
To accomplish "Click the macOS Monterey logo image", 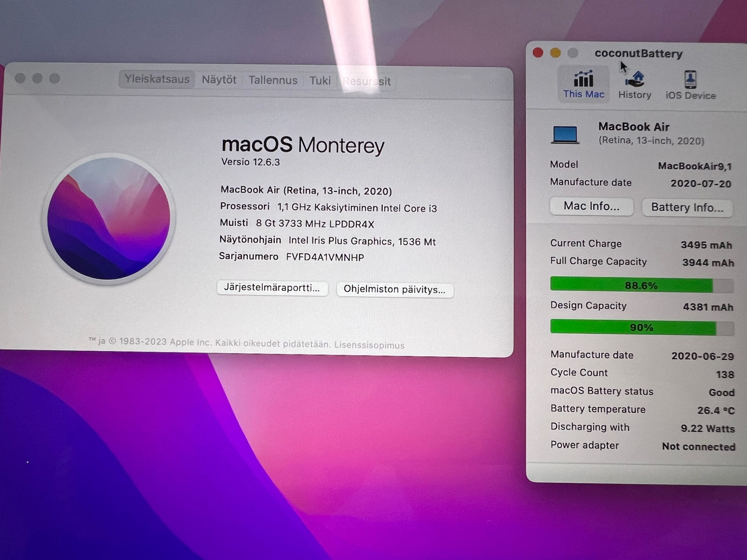I will click(109, 218).
